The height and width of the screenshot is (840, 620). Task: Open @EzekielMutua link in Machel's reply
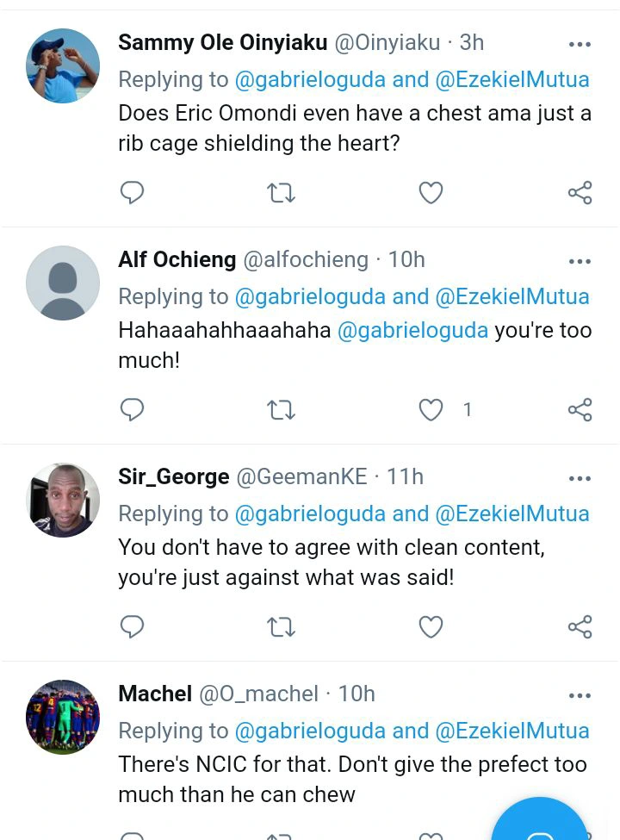click(512, 731)
